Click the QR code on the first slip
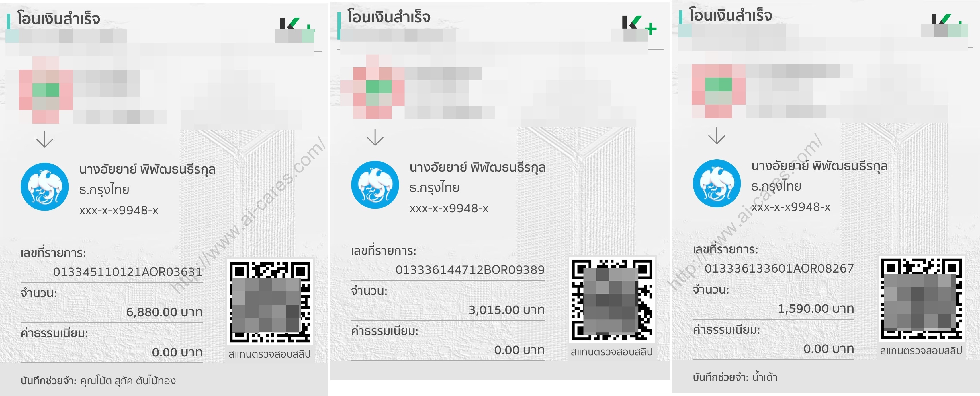This screenshot has width=980, height=396. tap(270, 302)
